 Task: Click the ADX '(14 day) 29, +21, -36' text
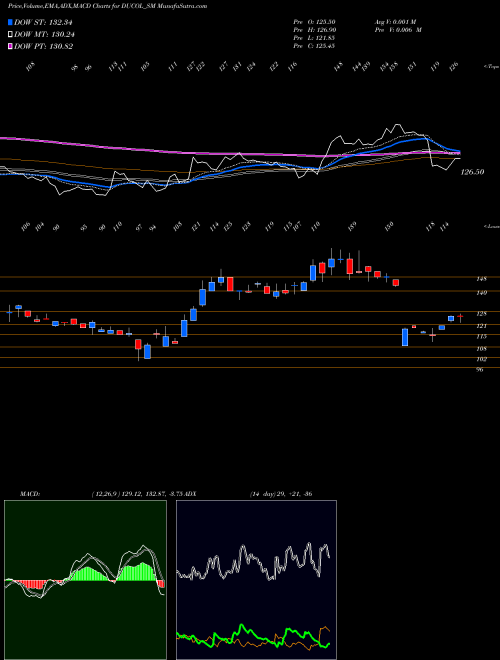click(x=281, y=494)
